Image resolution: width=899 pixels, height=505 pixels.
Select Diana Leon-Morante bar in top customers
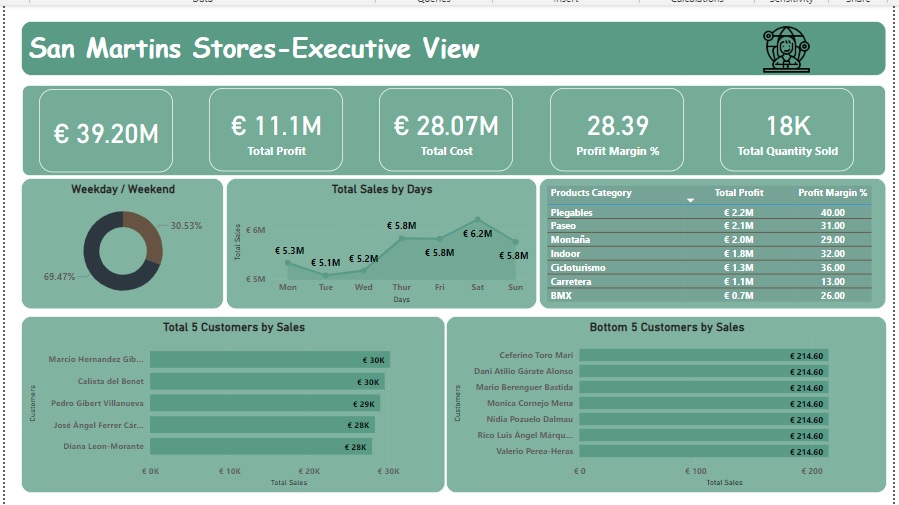click(x=261, y=447)
